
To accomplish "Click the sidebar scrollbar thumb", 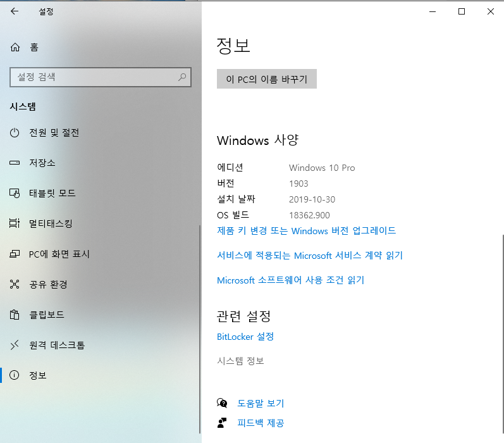I will coord(200,329).
